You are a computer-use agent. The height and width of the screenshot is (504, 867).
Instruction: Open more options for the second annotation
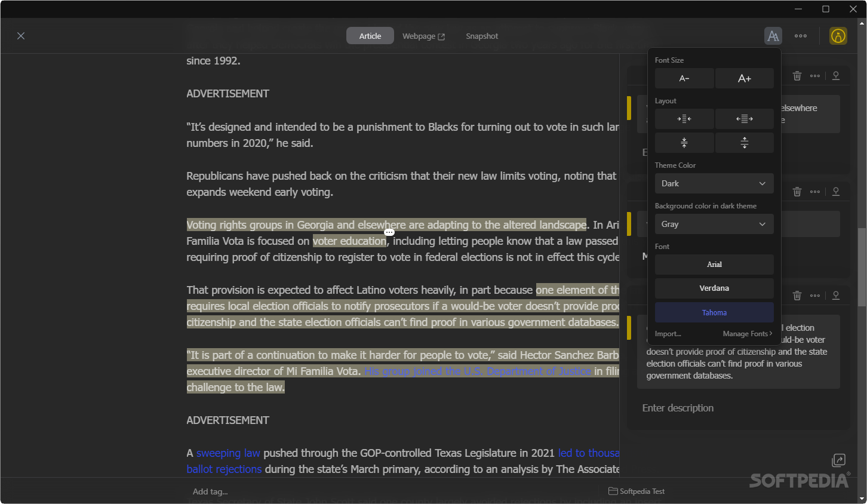[x=815, y=192]
